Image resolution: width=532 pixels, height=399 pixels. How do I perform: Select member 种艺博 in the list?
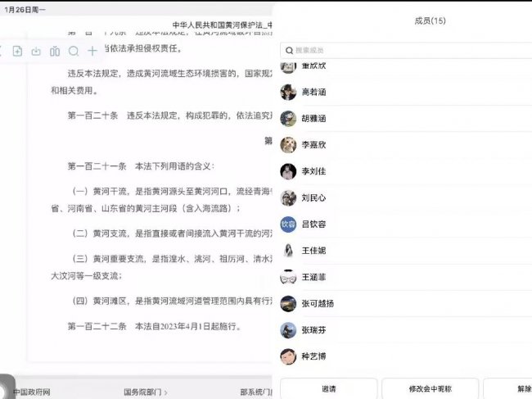(315, 356)
